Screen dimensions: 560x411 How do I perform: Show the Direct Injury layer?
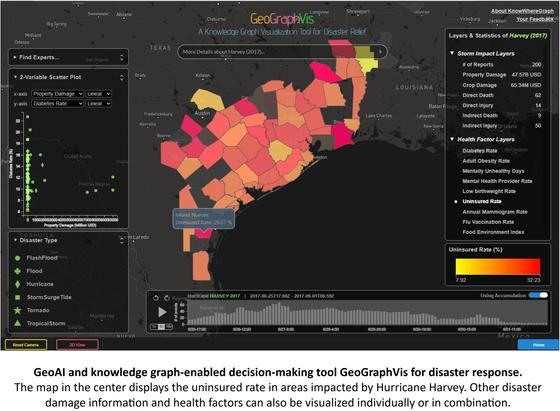pyautogui.click(x=478, y=105)
